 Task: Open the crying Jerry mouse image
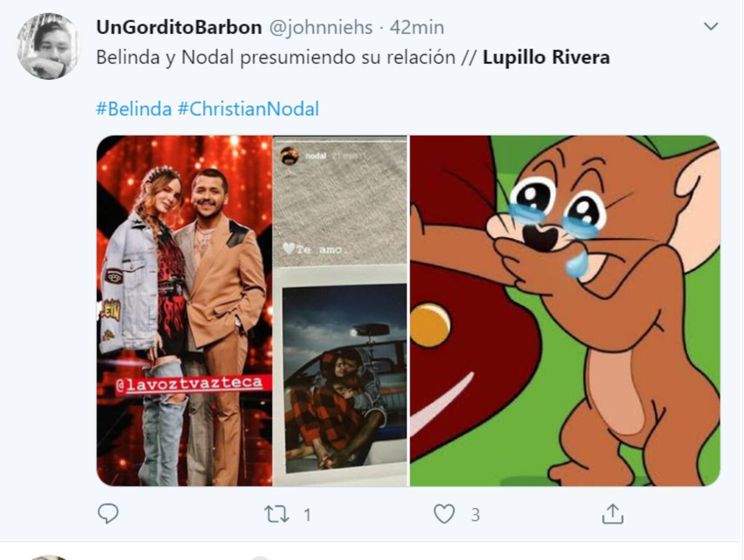(x=565, y=310)
